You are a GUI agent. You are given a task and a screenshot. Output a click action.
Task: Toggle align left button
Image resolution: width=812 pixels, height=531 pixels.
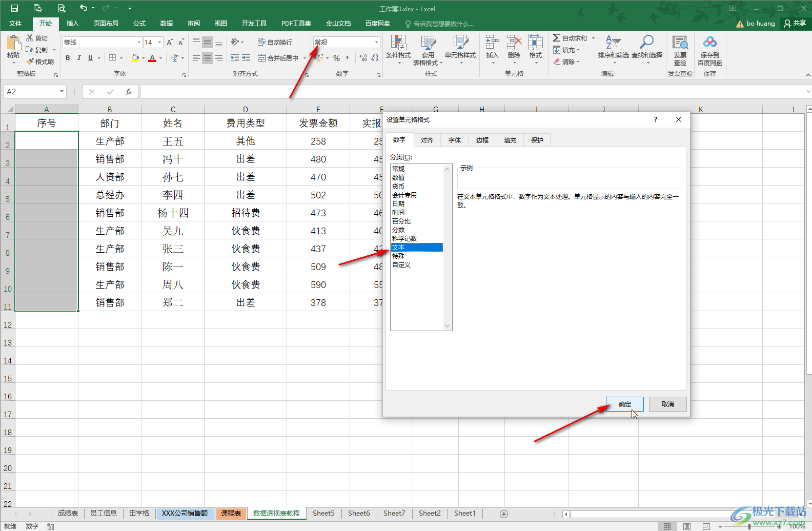coord(196,58)
